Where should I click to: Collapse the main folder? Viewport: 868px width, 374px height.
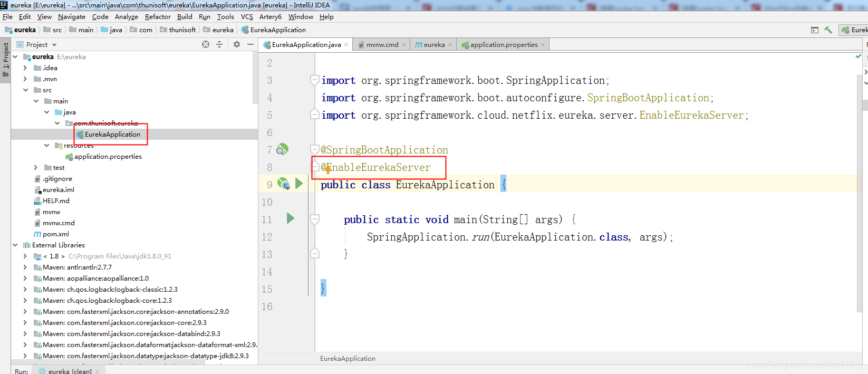[x=36, y=101]
